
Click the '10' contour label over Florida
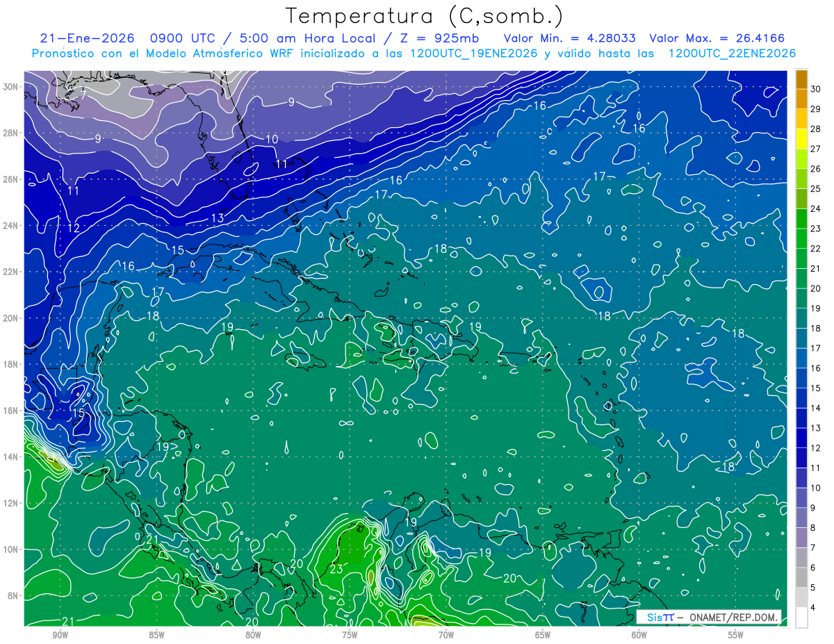(x=272, y=140)
